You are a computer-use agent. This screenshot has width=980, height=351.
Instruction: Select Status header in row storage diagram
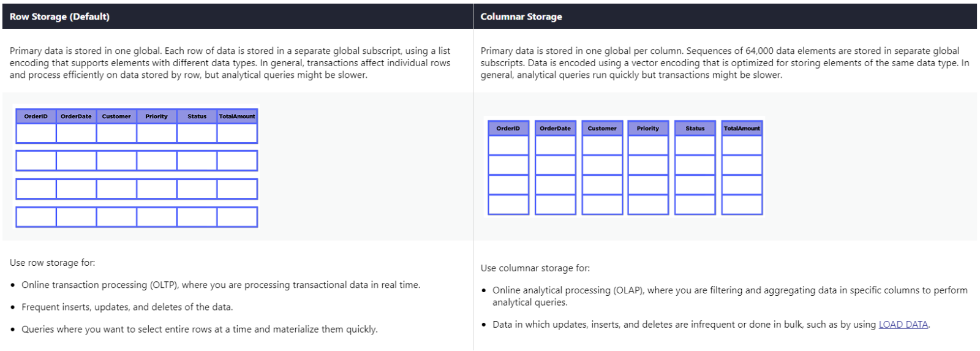(x=197, y=116)
